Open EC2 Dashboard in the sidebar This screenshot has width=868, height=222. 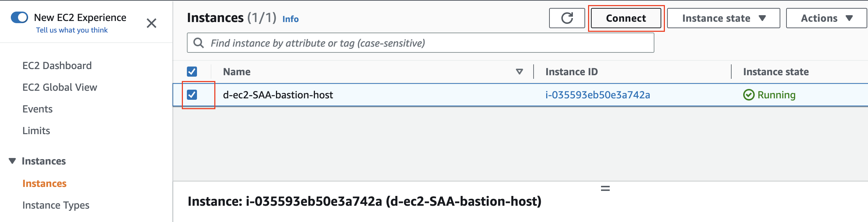click(57, 65)
